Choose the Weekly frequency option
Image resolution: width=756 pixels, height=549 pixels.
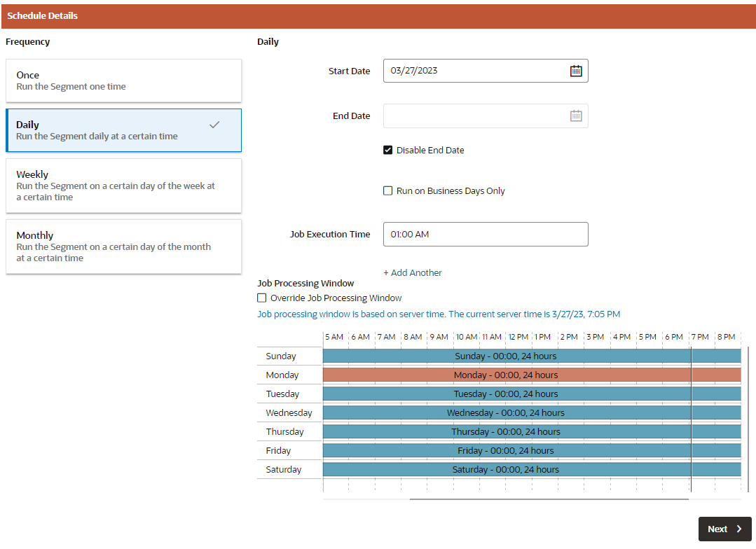123,186
